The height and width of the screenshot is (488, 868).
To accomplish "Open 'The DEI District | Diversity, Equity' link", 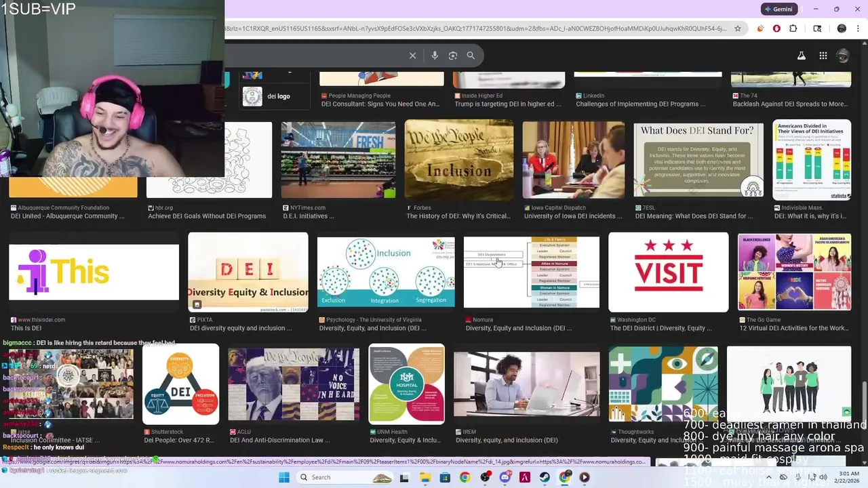I will [x=661, y=328].
